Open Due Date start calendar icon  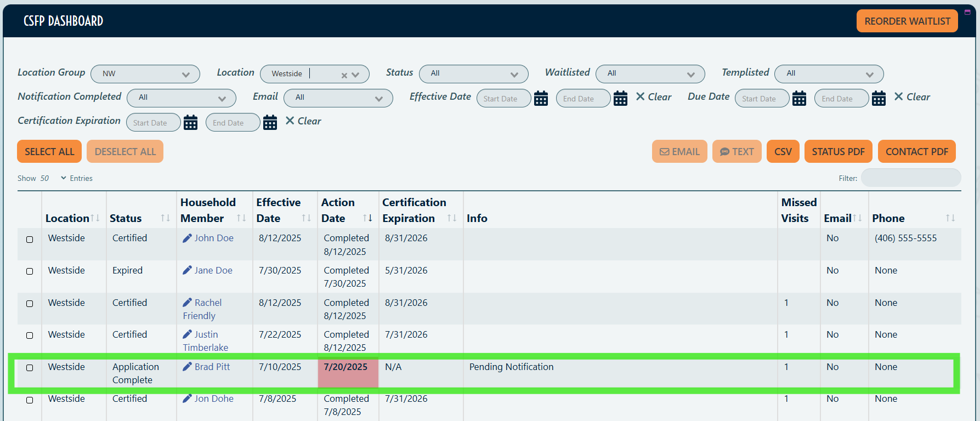799,98
